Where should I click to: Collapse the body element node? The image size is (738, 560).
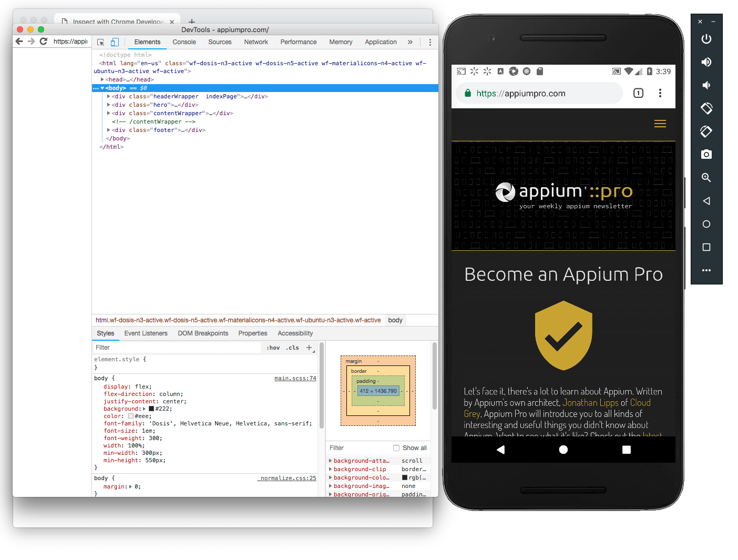(x=102, y=88)
